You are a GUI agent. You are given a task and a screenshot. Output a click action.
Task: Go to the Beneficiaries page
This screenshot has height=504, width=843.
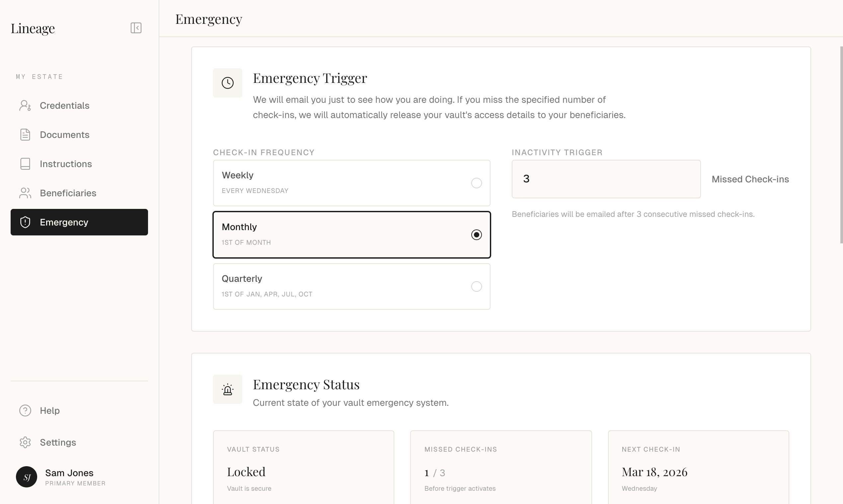68,193
